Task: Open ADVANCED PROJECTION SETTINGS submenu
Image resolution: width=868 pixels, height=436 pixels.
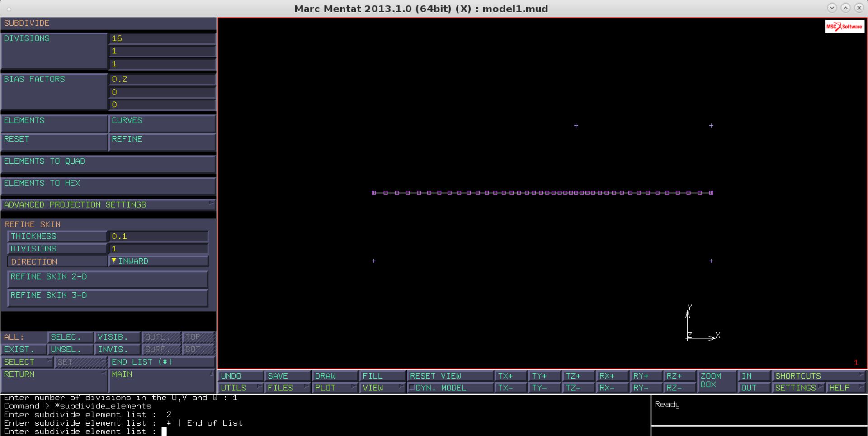Action: click(108, 205)
